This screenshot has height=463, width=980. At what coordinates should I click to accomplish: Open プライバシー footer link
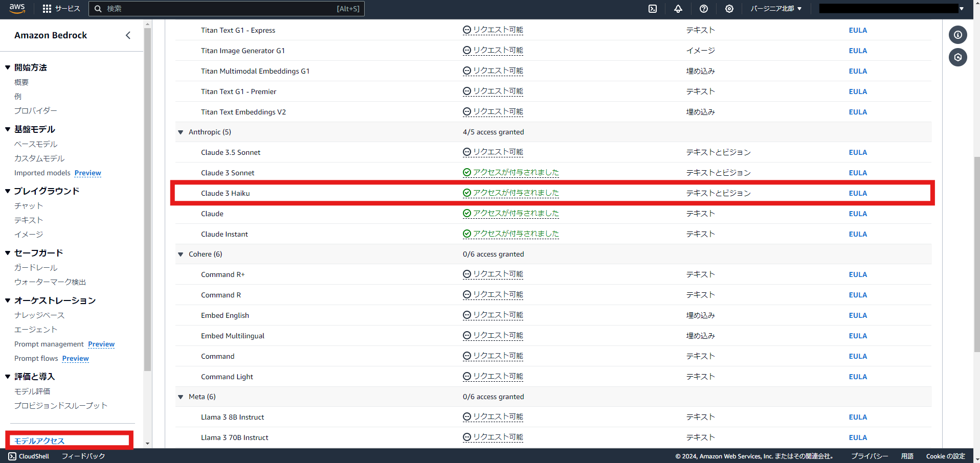(870, 456)
